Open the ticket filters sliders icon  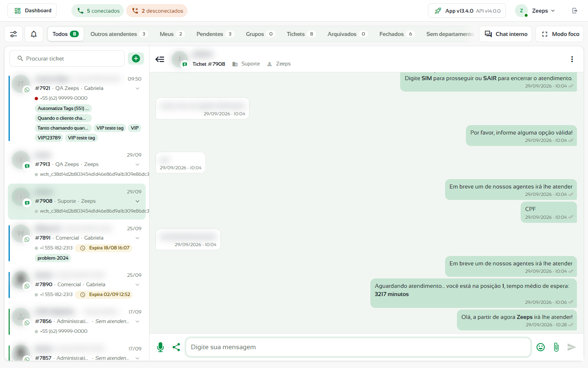pyautogui.click(x=13, y=34)
